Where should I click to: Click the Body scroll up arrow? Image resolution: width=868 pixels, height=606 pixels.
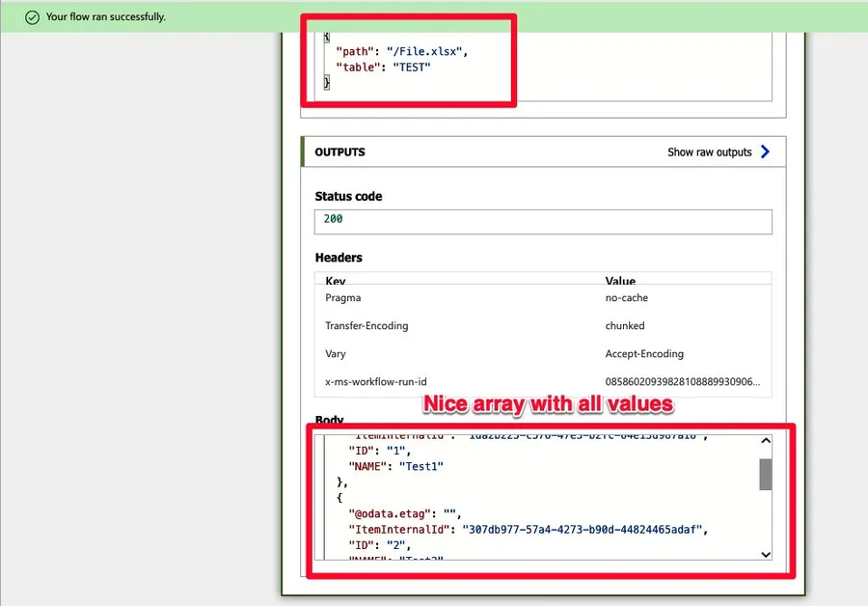pos(766,441)
